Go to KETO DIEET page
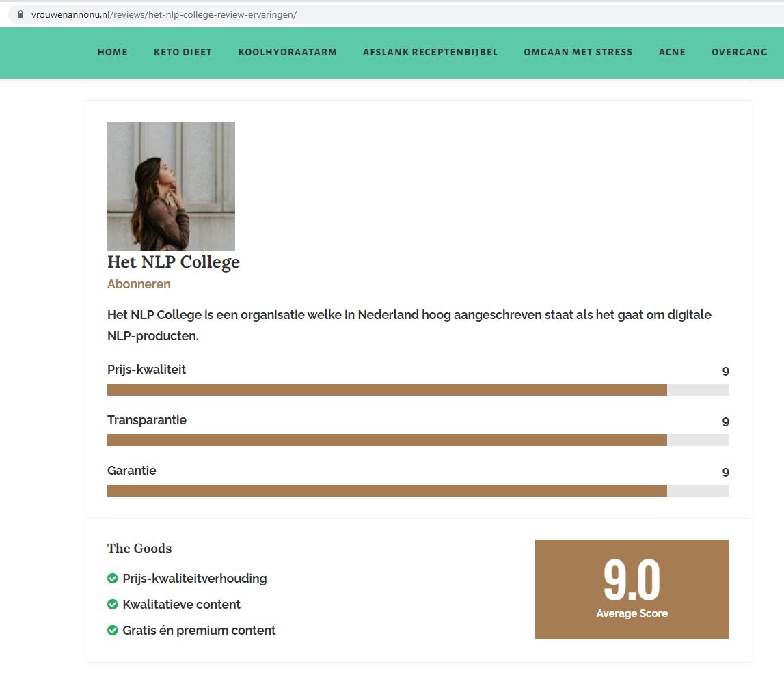 coord(183,52)
